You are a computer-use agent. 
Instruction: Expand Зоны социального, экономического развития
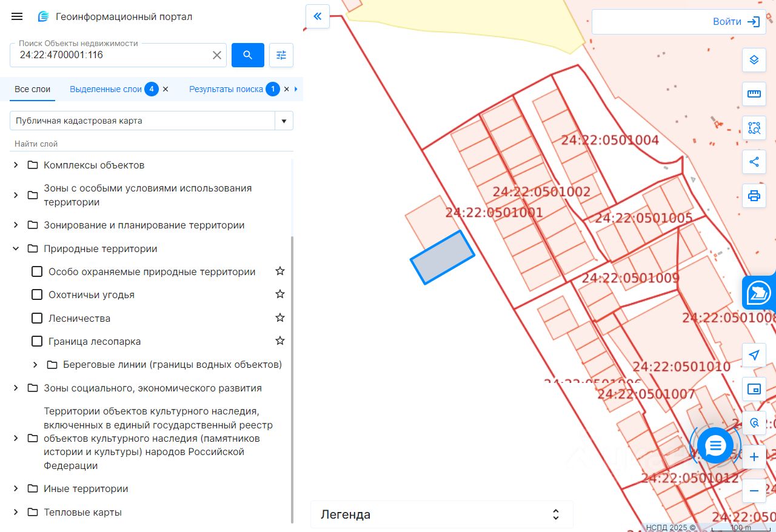[16, 388]
